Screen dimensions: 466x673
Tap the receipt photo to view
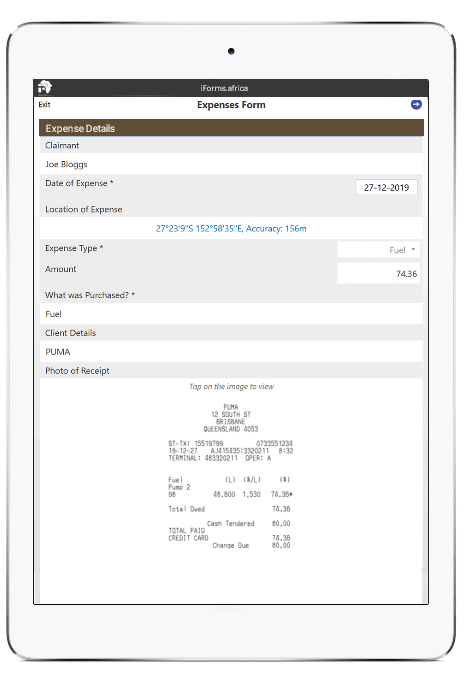coord(230,476)
